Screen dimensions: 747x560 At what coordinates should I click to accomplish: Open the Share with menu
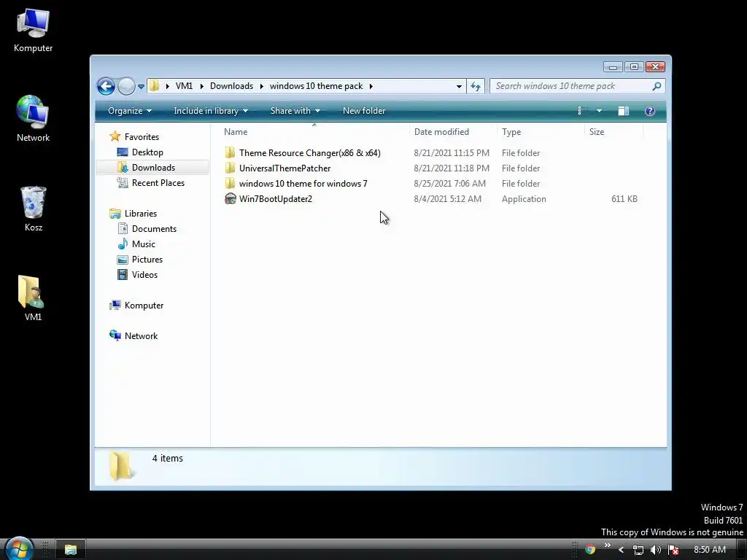point(295,111)
